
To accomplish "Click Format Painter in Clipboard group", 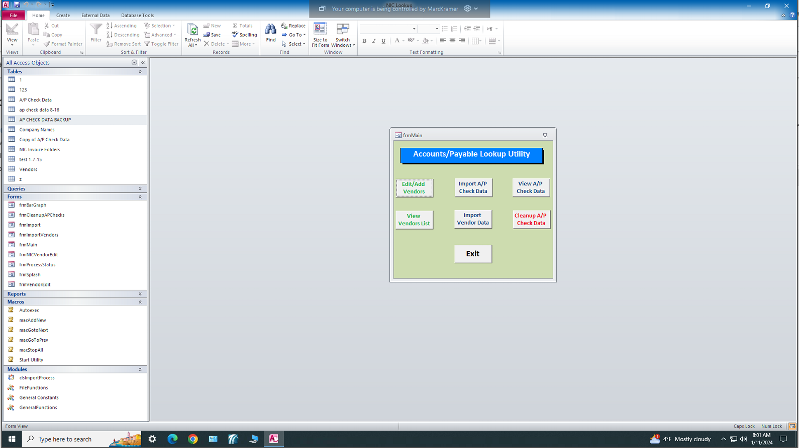I will [x=63, y=44].
